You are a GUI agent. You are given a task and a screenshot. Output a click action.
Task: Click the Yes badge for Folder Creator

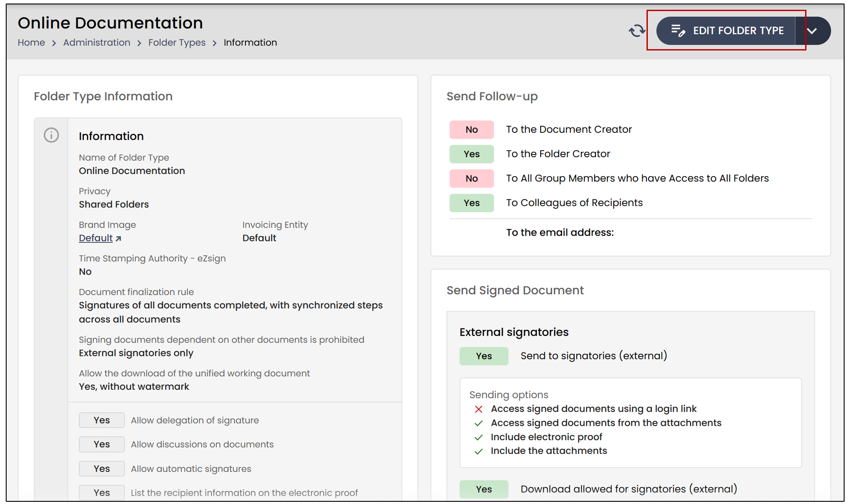[471, 154]
